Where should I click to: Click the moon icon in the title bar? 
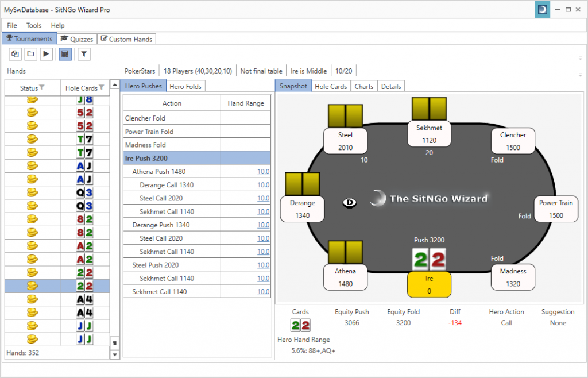[542, 10]
